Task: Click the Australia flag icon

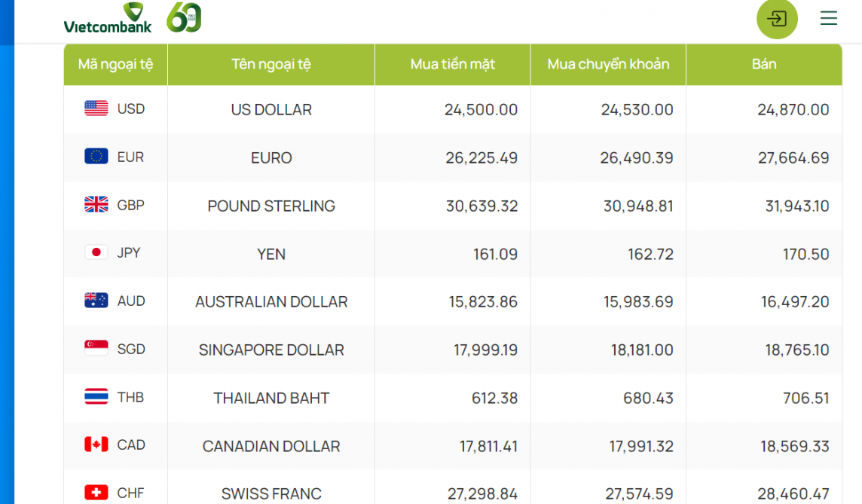Action: point(96,301)
